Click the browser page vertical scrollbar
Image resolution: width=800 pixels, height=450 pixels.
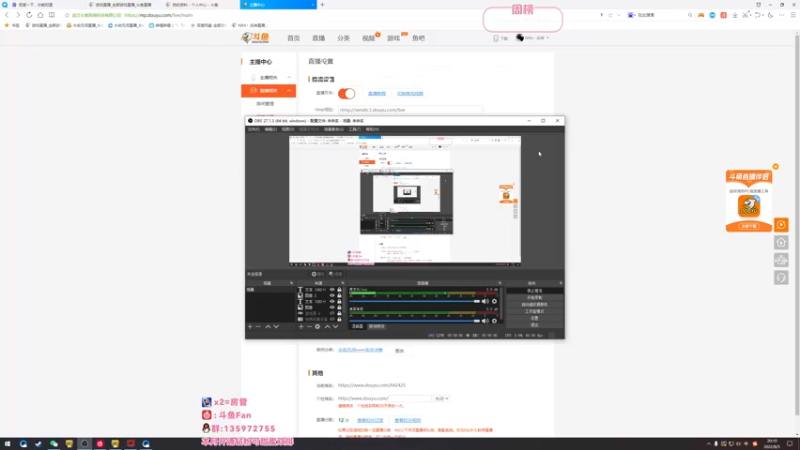click(x=797, y=224)
